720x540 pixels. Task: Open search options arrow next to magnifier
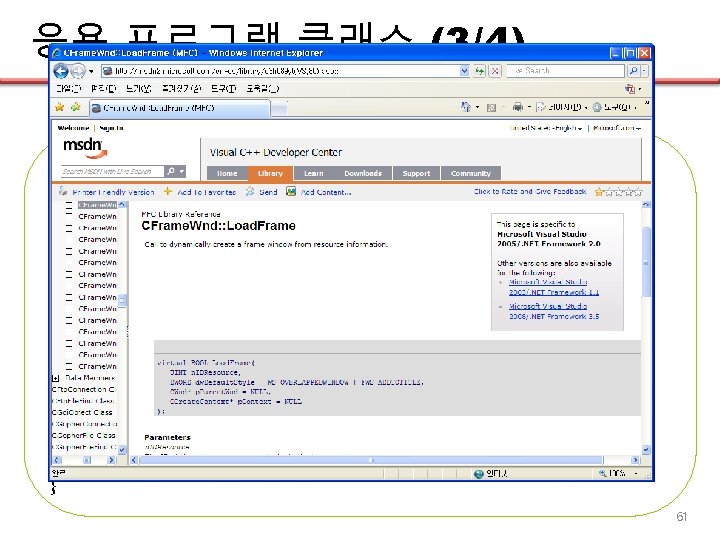tap(644, 71)
